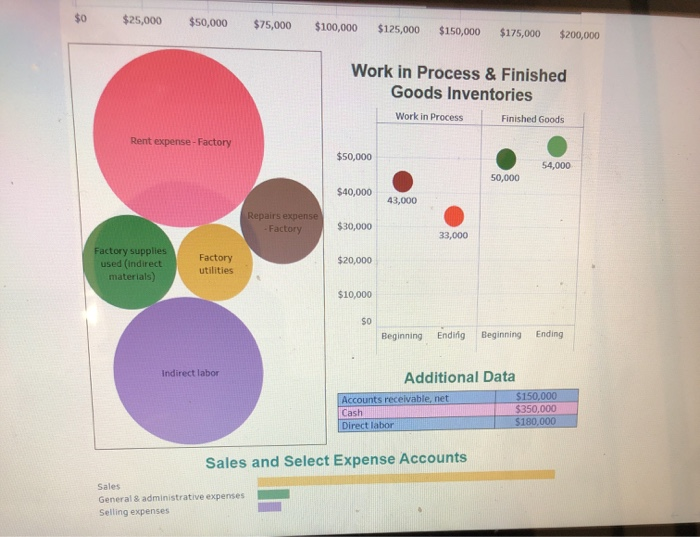Viewport: 700px width, 537px height.
Task: Click the Factory utilities bubble
Action: pyautogui.click(x=215, y=262)
